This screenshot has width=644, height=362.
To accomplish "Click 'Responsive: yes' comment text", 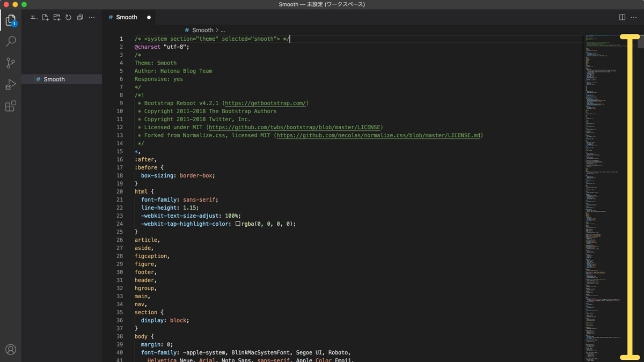I will (158, 79).
